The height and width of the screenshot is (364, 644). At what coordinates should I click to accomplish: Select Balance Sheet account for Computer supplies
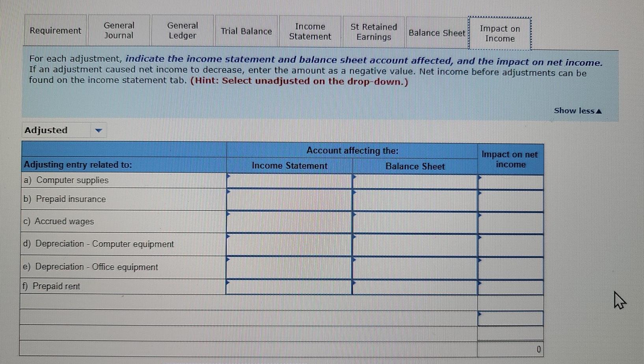coord(415,182)
